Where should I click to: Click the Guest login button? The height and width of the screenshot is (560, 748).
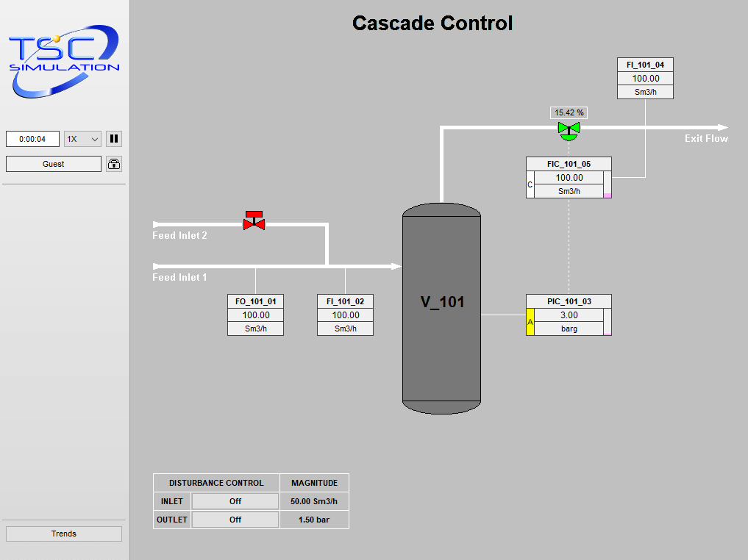click(53, 163)
